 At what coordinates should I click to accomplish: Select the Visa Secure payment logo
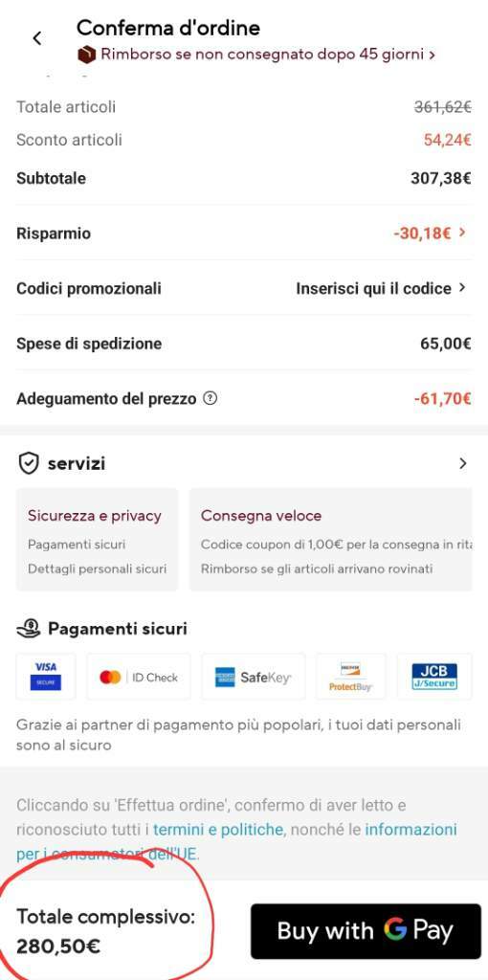tap(46, 677)
